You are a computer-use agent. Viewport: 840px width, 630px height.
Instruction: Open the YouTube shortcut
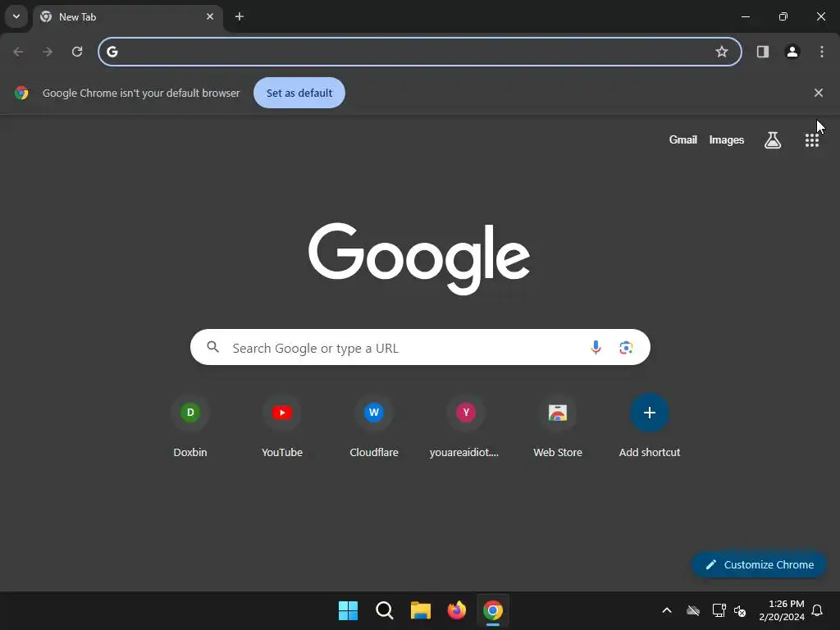point(282,427)
